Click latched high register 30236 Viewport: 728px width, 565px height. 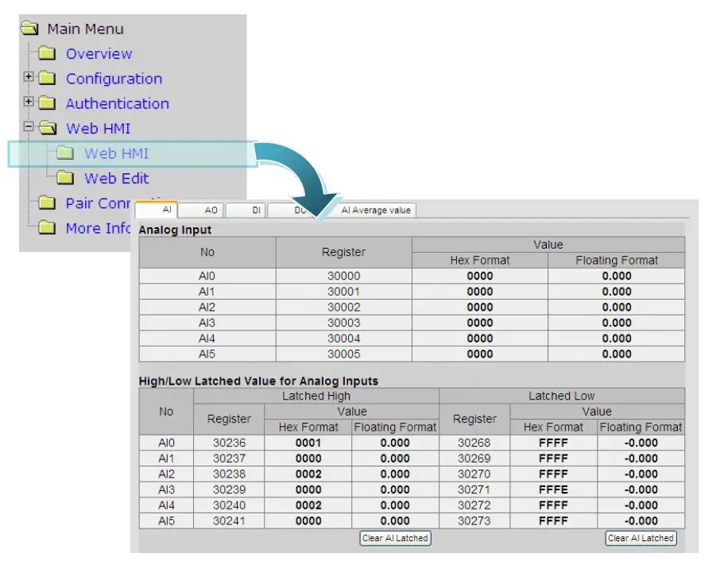point(229,443)
